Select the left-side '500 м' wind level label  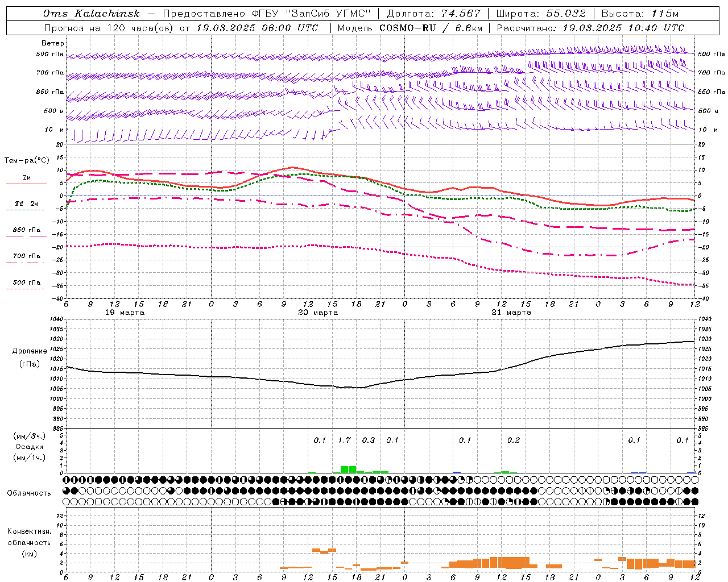point(54,111)
